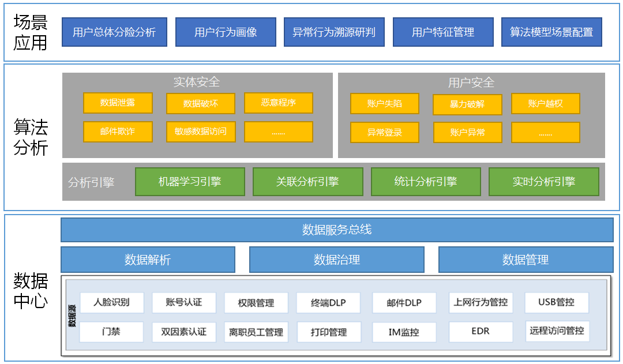
Task: Select the 数据治理 module
Action: click(336, 260)
